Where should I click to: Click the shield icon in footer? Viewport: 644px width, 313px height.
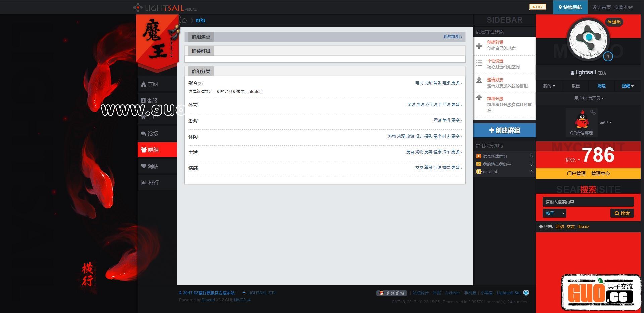[526, 293]
